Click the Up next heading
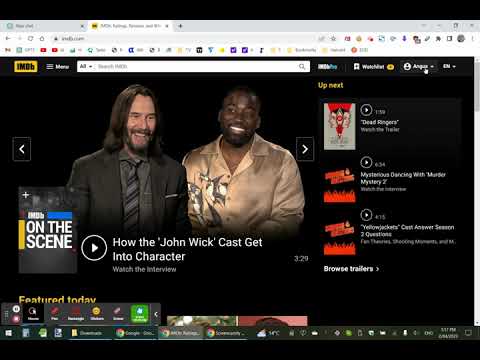The height and width of the screenshot is (360, 480). [x=330, y=85]
